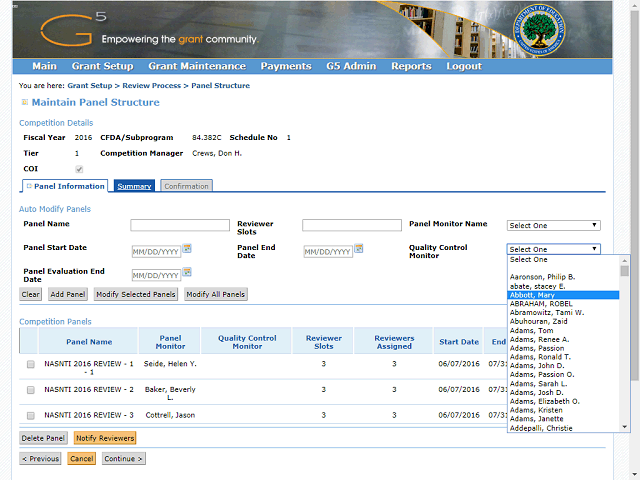This screenshot has height=480, width=640.
Task: Click Cottrell, Jason table cell
Action: click(x=170, y=415)
